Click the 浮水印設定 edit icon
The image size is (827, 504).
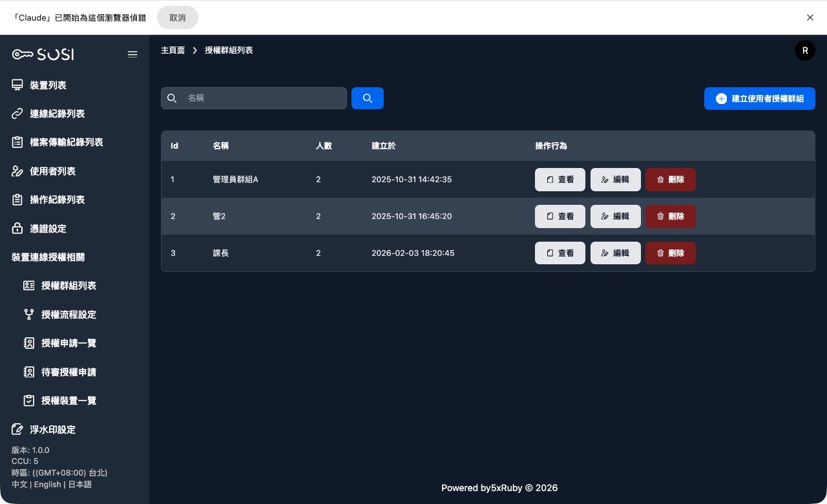17,430
